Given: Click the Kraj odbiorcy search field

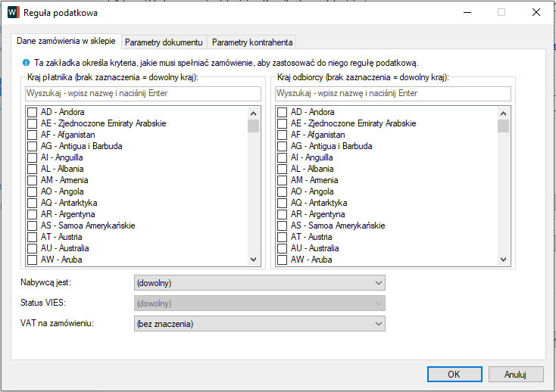Looking at the screenshot, I should (393, 94).
